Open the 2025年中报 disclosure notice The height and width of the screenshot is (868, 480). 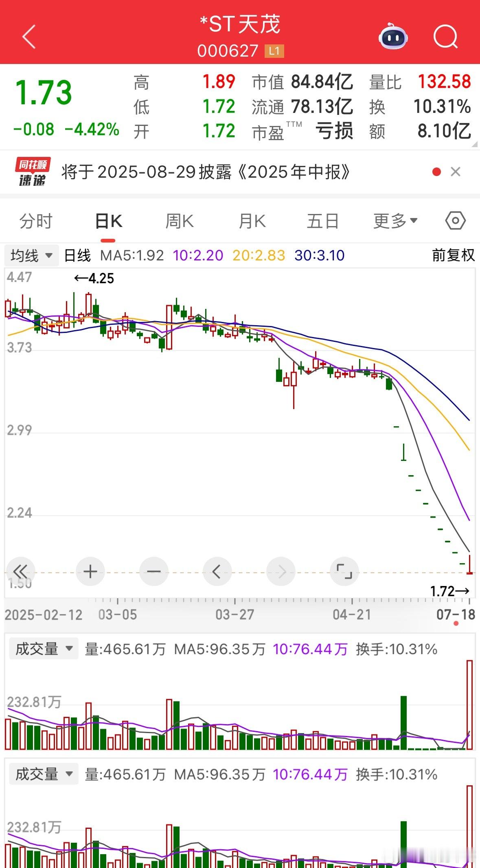tap(206, 172)
